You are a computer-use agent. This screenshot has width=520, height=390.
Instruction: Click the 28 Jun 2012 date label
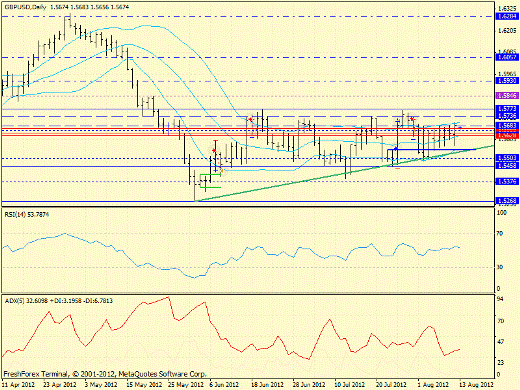coord(309,385)
